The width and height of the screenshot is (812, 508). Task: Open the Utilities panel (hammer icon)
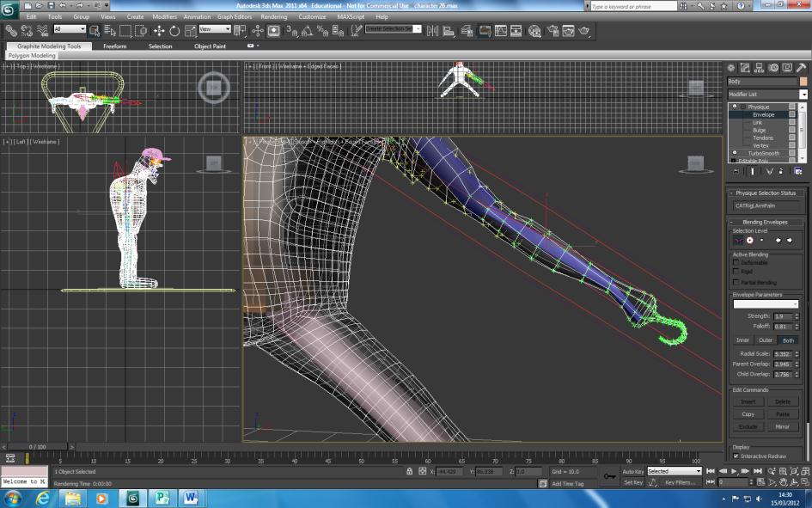click(x=801, y=68)
